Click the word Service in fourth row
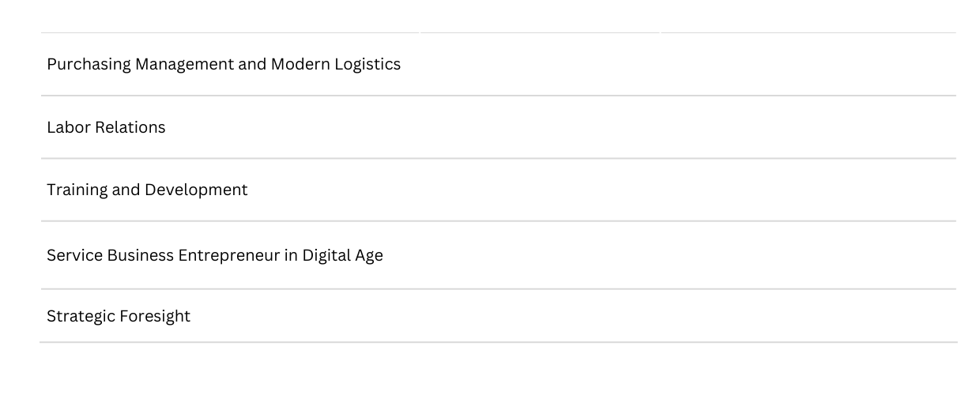The image size is (980, 395). pos(74,255)
